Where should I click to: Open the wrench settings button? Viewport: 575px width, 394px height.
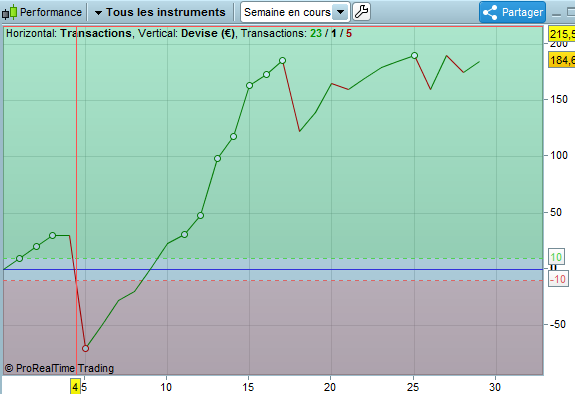(x=362, y=12)
